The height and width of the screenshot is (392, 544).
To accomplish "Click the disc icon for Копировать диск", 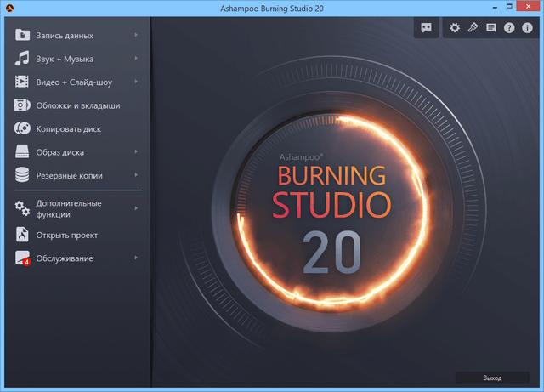I will pos(22,129).
